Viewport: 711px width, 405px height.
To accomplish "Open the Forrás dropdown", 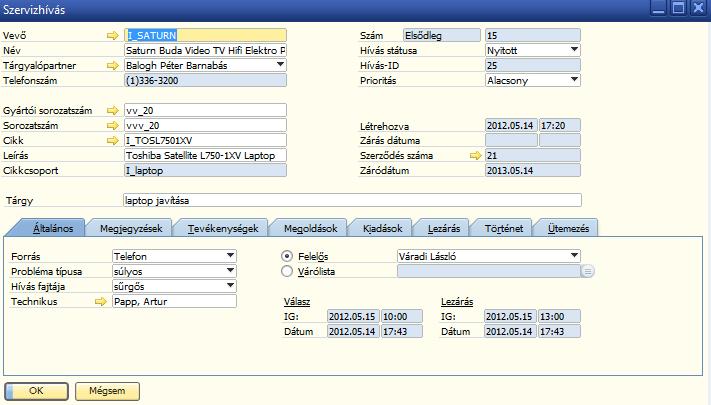I will [x=230, y=256].
